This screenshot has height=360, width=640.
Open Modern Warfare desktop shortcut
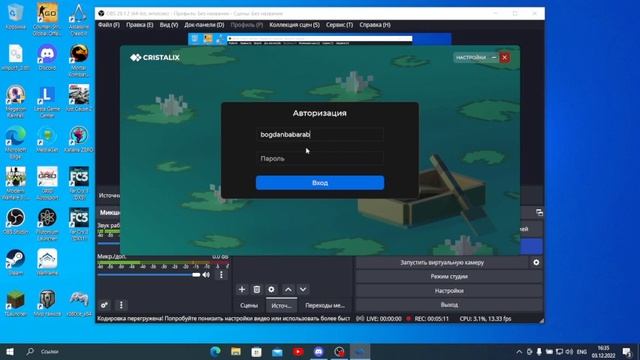pyautogui.click(x=16, y=183)
